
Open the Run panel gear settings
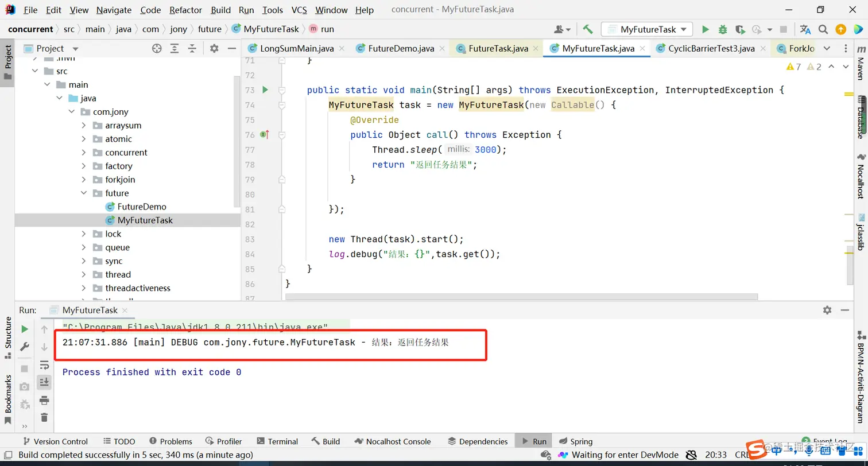coord(827,310)
